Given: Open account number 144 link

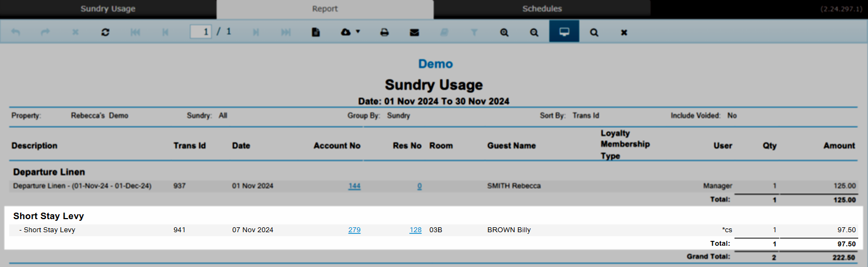Looking at the screenshot, I should tap(354, 186).
